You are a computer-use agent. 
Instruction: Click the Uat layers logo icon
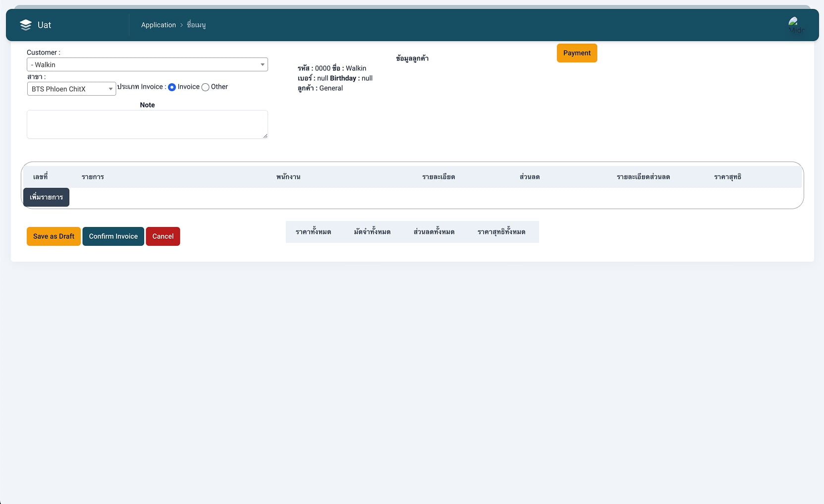(26, 25)
